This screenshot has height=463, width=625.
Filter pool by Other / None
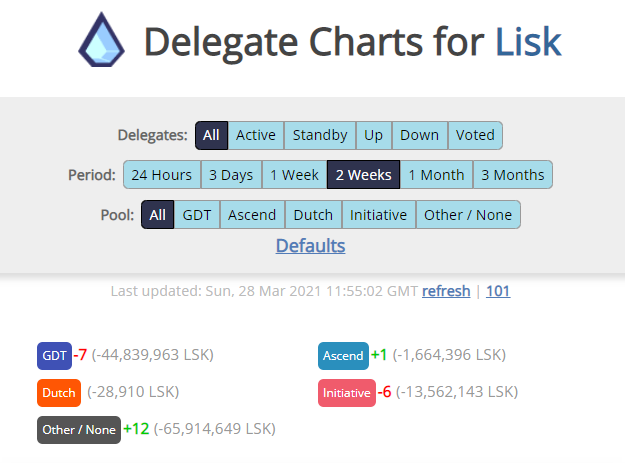(468, 215)
